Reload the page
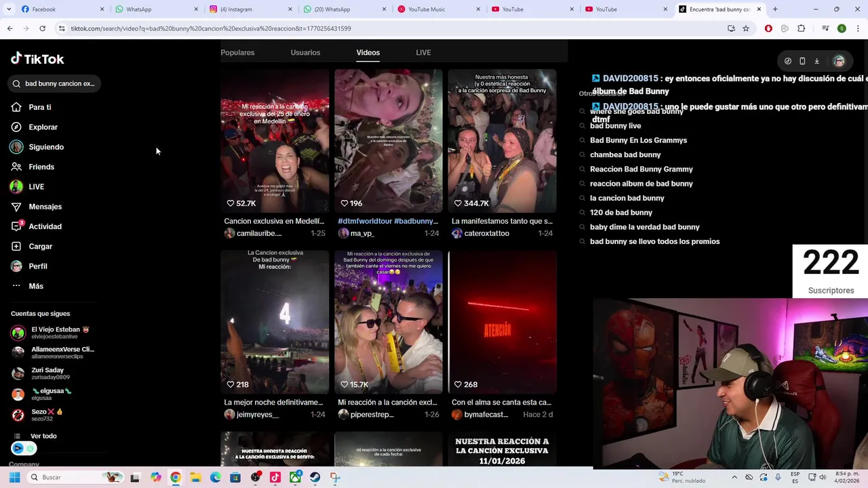The width and height of the screenshot is (868, 488). (x=42, y=28)
